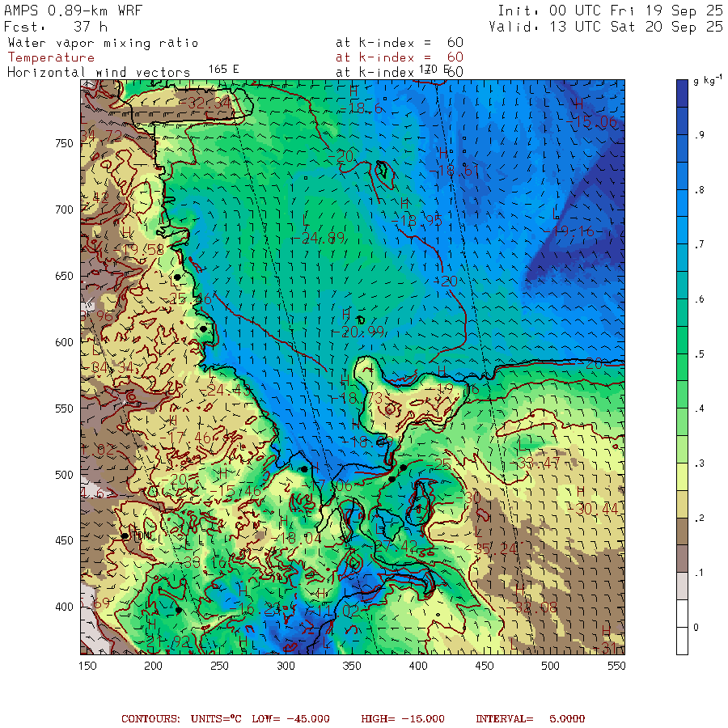Select the red 'Temperature' legend label
The width and height of the screenshot is (728, 728).
(51, 57)
